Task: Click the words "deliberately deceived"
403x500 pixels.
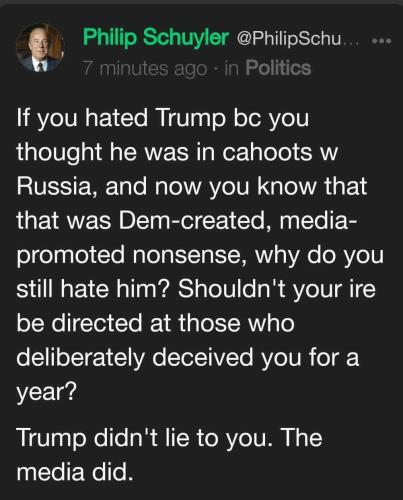Action: [135, 358]
